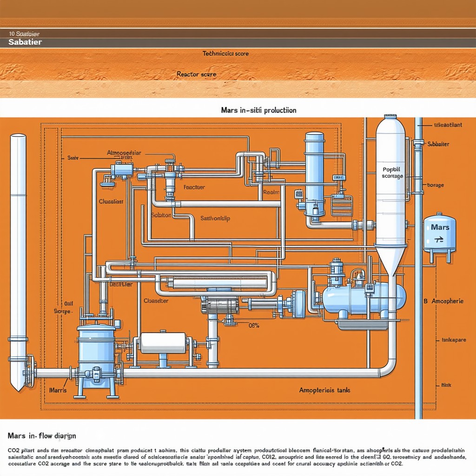
Task: Select the 'Solaiton' label
Action: tap(161, 215)
